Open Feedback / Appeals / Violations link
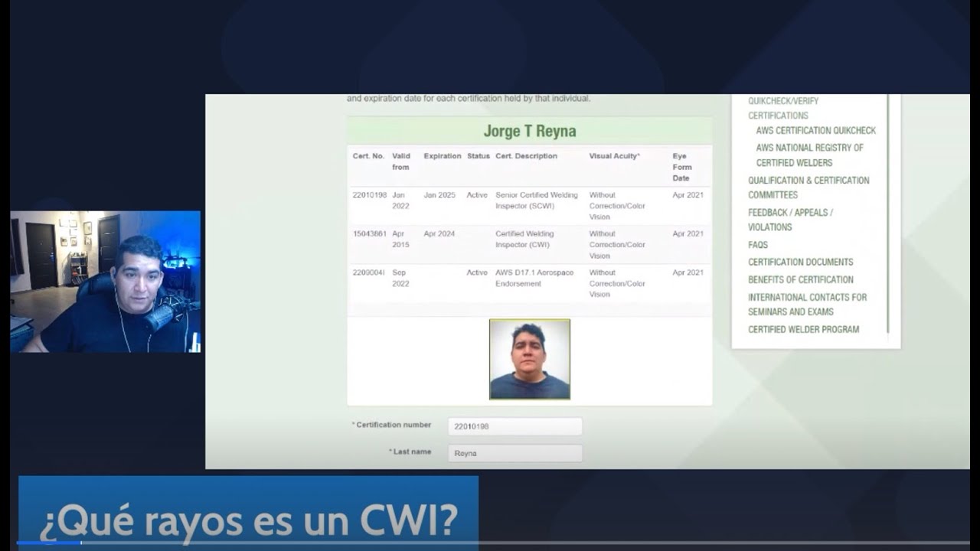This screenshot has width=980, height=551. click(790, 220)
